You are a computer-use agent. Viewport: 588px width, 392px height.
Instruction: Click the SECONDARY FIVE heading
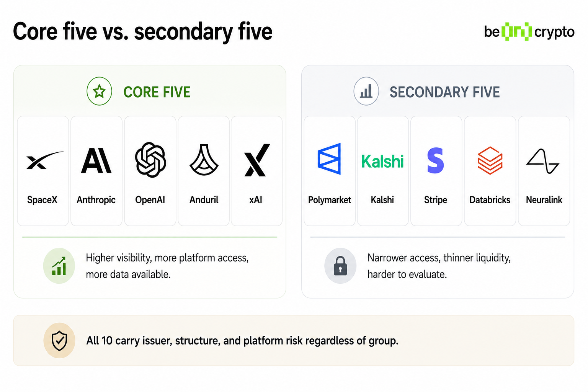[444, 92]
